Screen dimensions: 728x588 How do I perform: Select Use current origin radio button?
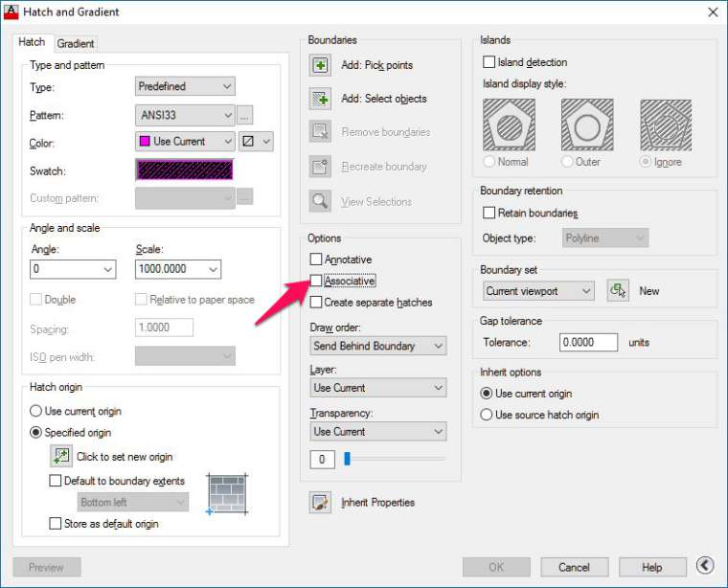point(36,411)
